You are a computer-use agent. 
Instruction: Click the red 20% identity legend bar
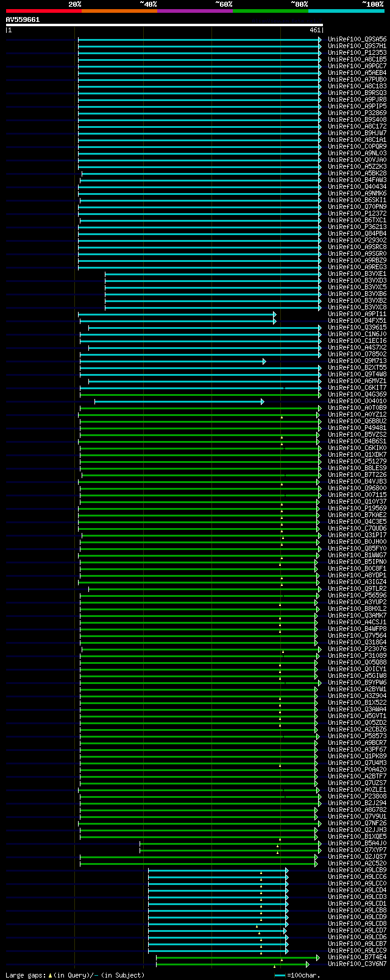pos(43,11)
